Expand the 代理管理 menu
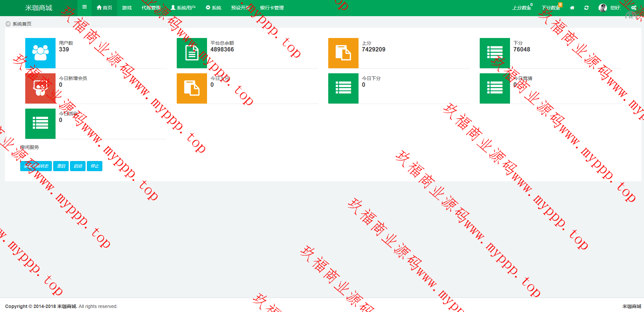644x312 pixels. pos(151,8)
